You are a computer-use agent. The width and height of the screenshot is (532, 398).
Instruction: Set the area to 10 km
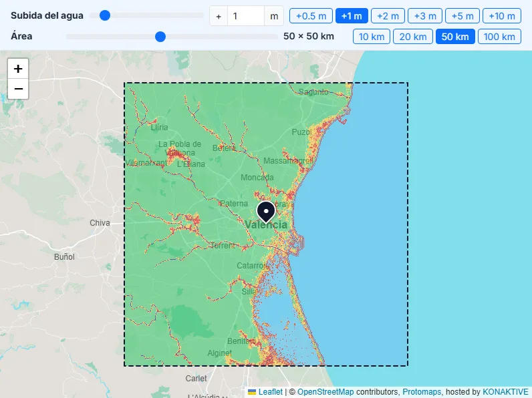[372, 37]
